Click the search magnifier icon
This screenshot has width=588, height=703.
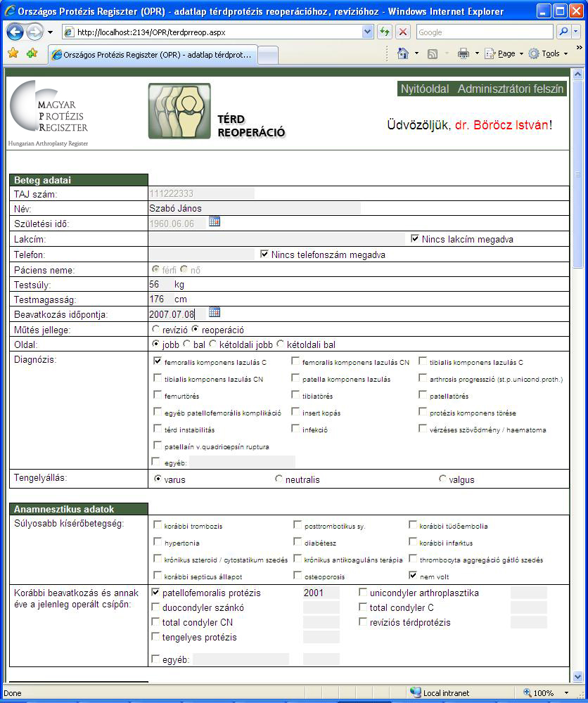(563, 32)
